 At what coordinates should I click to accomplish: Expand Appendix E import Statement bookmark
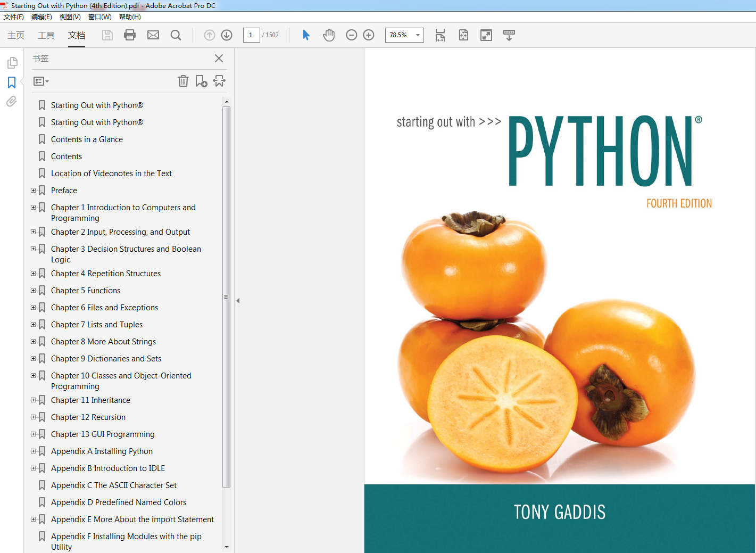click(x=33, y=519)
